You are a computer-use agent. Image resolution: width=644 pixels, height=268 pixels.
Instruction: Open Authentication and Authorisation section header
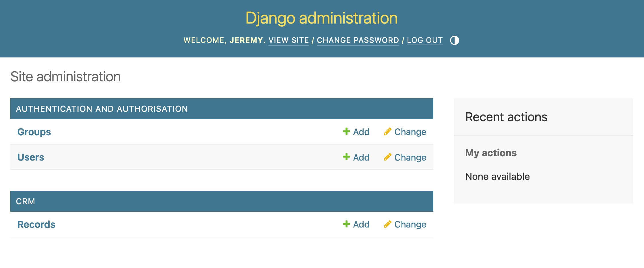click(102, 109)
